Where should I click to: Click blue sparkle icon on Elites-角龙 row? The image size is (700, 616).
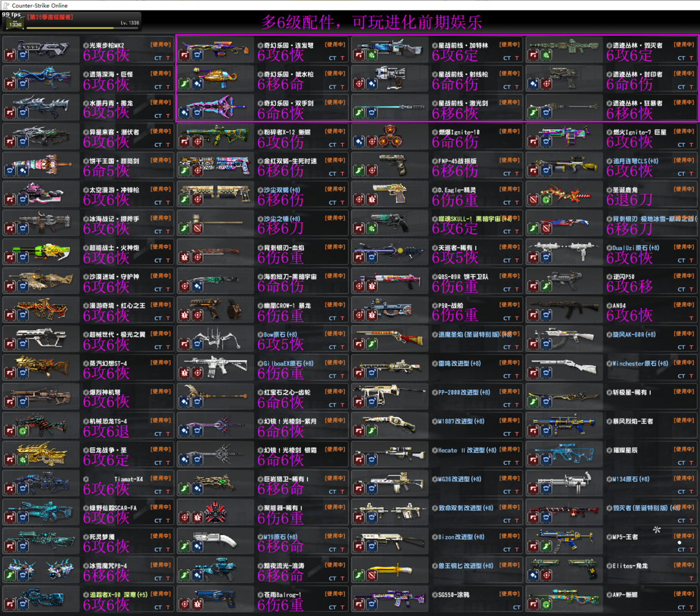pyautogui.click(x=533, y=576)
